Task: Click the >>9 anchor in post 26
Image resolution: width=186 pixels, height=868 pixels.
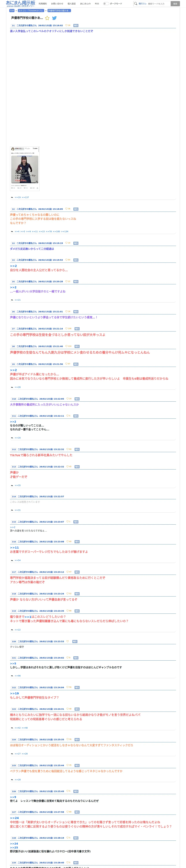Action: 13,797
